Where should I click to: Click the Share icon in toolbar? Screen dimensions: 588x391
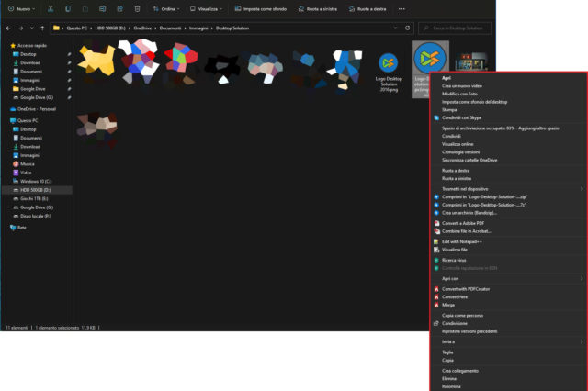120,8
